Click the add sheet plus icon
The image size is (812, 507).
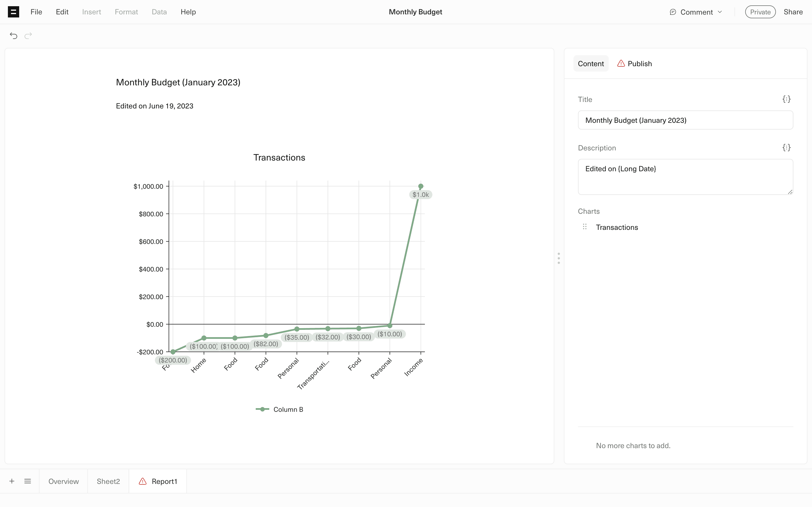pyautogui.click(x=12, y=481)
